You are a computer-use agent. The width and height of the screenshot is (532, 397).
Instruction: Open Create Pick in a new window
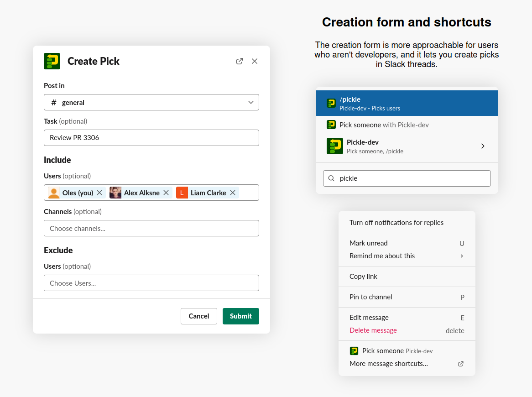point(239,61)
